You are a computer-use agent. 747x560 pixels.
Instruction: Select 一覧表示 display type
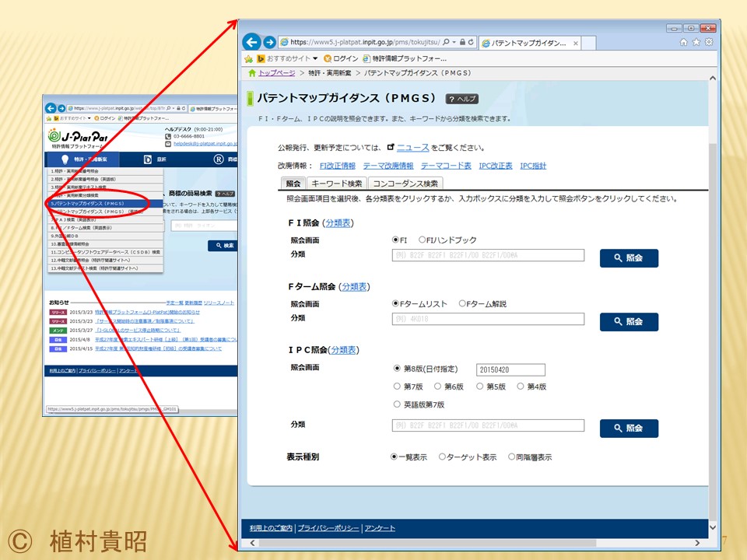click(394, 457)
